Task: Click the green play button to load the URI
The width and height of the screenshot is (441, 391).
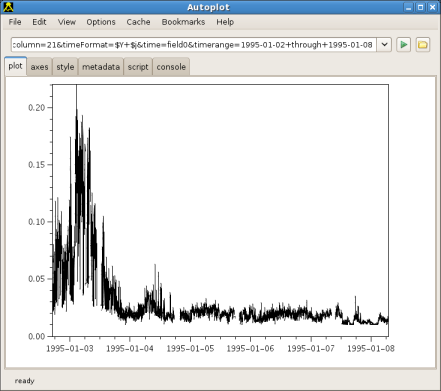Action: pos(403,44)
